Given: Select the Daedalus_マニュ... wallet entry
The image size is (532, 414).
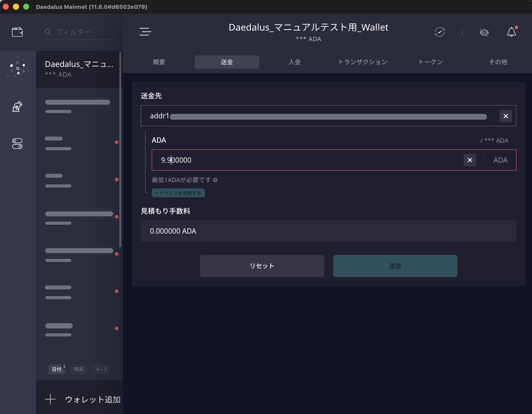Looking at the screenshot, I should [79, 69].
